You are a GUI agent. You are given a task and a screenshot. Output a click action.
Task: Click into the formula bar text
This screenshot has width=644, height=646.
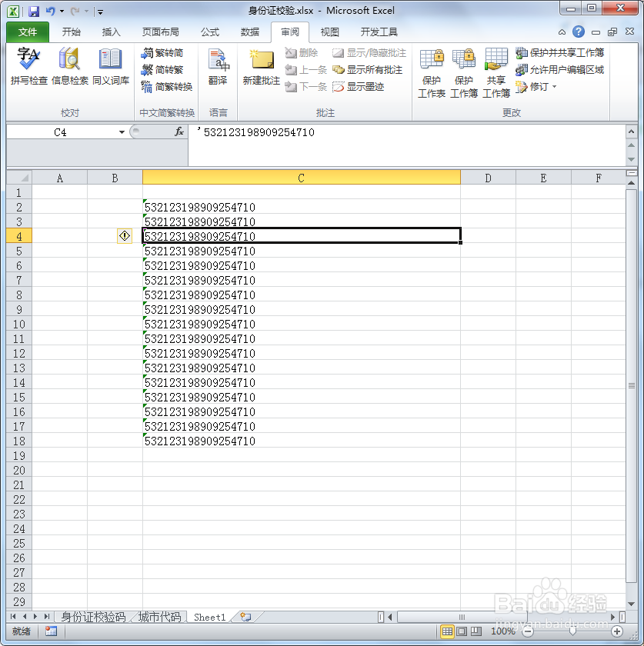(x=406, y=145)
